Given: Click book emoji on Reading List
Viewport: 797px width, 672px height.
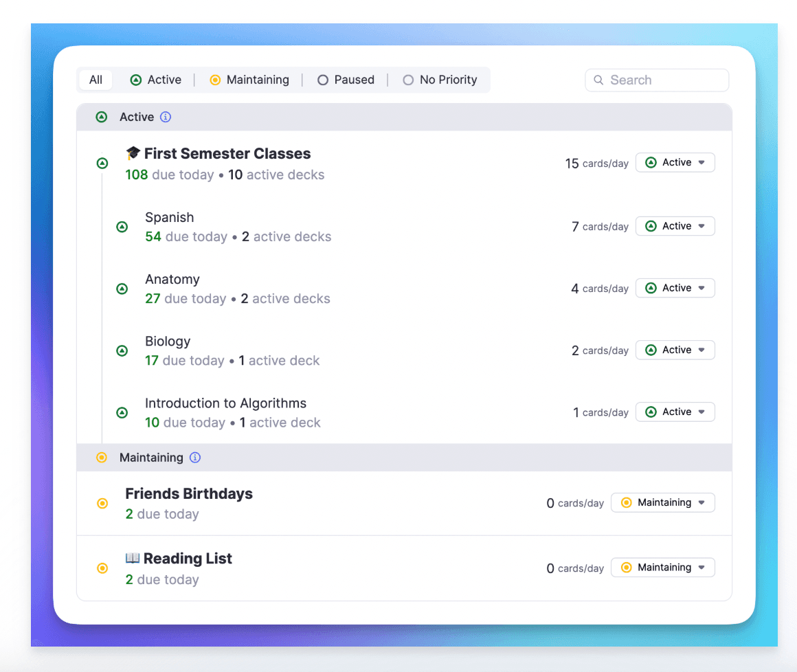Looking at the screenshot, I should coord(132,558).
